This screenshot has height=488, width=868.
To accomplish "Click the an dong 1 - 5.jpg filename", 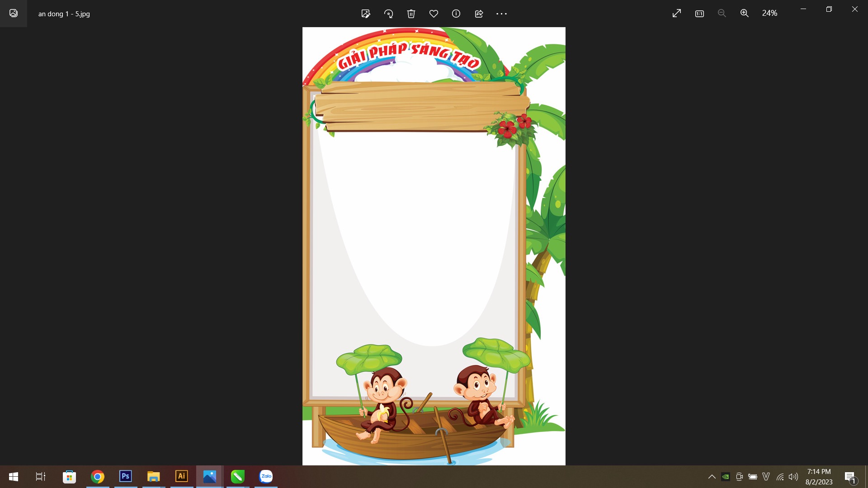I will [x=64, y=14].
